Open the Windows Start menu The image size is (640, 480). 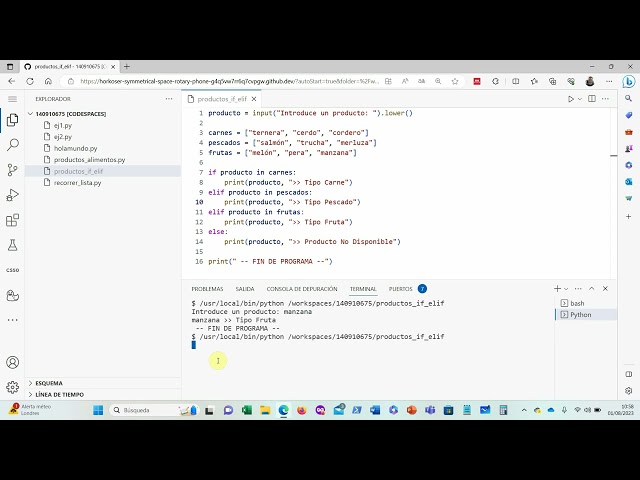coord(98,410)
